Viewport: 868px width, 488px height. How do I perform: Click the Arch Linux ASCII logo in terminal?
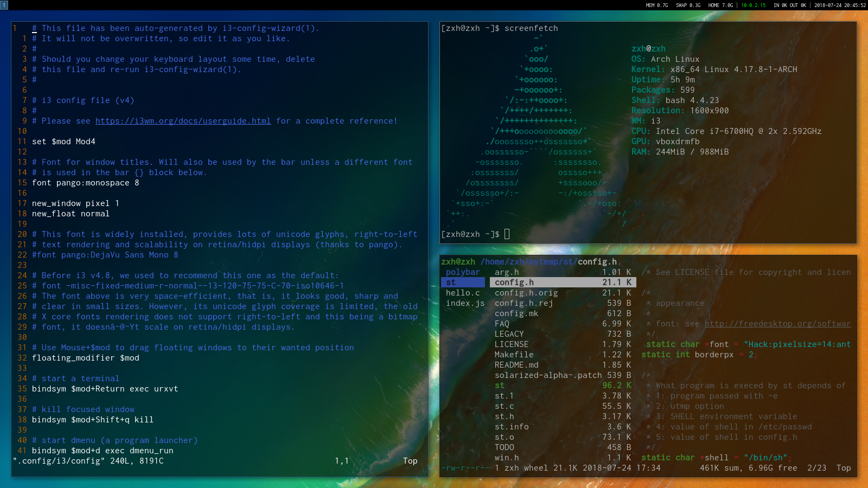point(537,131)
